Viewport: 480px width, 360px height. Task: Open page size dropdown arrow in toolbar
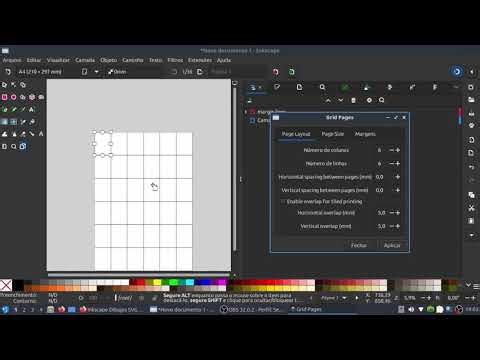coord(97,72)
